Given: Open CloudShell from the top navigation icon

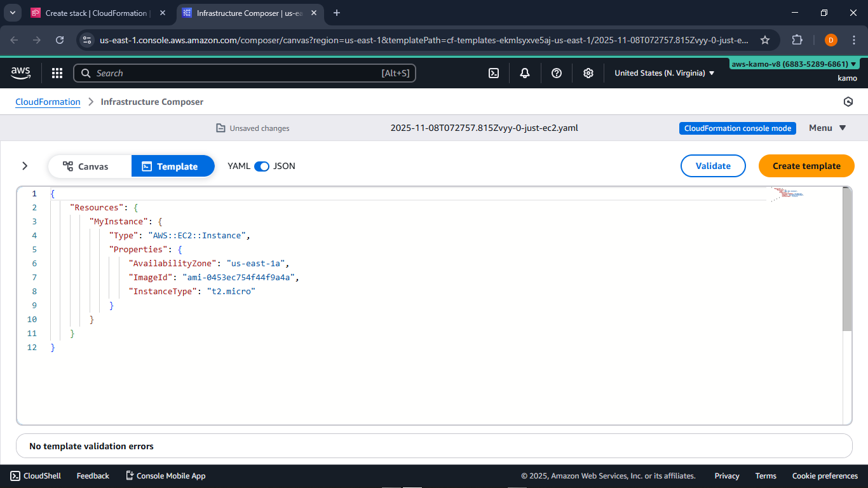Looking at the screenshot, I should (494, 73).
